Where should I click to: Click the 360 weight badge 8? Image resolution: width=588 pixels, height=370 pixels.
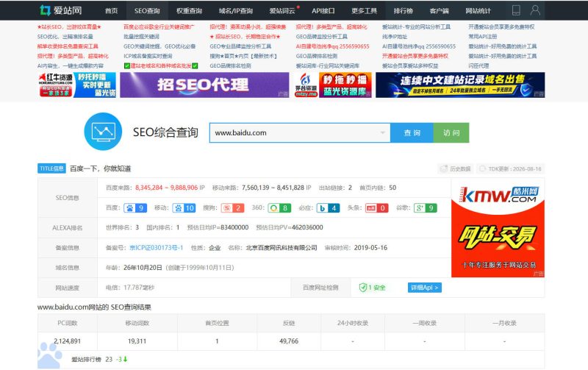279,208
